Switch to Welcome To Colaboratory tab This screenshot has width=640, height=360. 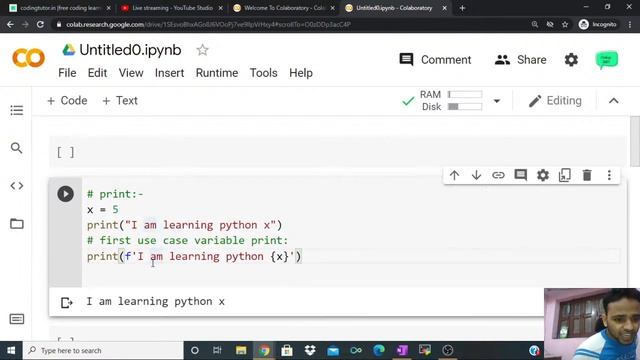pyautogui.click(x=284, y=8)
